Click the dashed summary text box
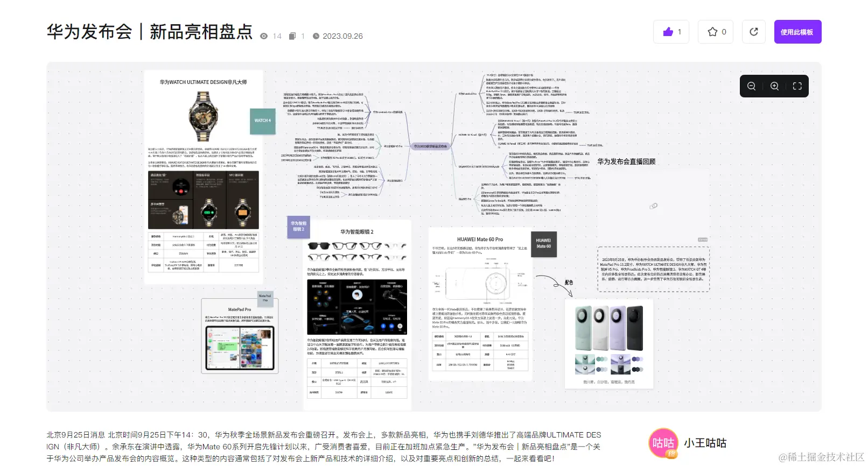 point(653,269)
